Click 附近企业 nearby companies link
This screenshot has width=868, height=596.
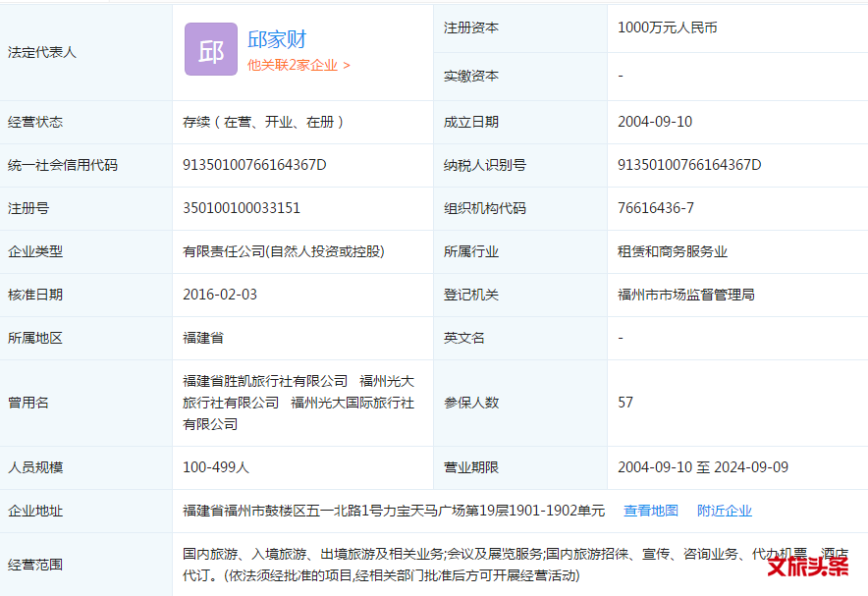click(x=724, y=511)
